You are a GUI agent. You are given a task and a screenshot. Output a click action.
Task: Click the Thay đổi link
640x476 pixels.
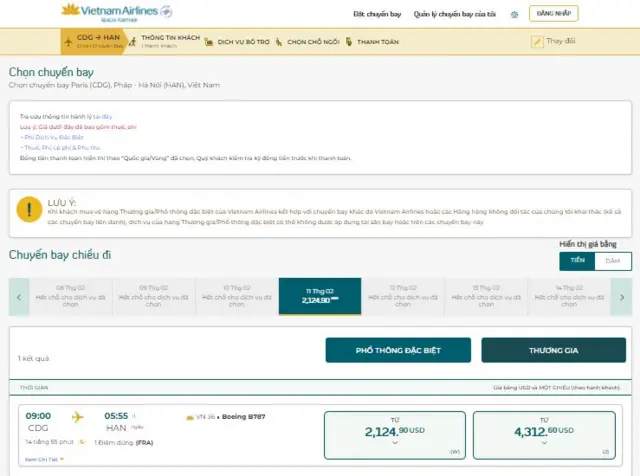(x=560, y=41)
